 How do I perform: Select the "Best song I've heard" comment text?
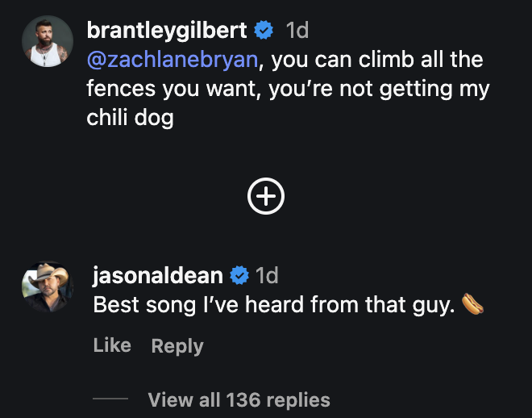[274, 305]
